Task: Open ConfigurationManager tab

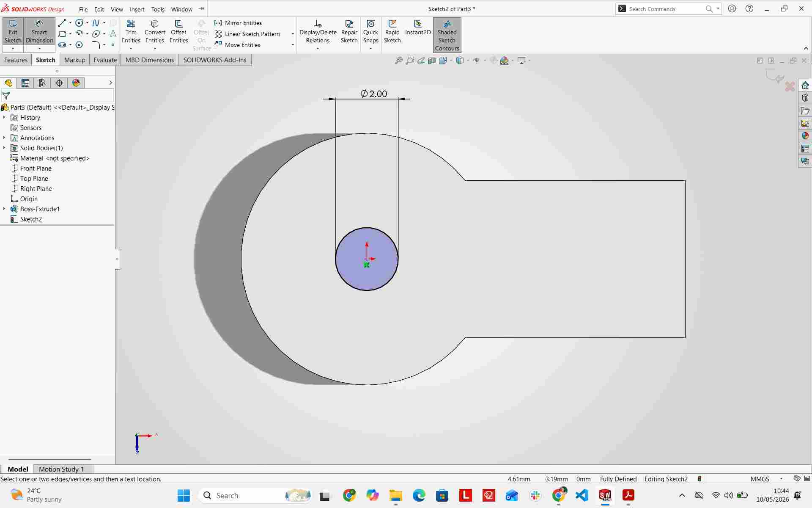Action: (x=42, y=83)
